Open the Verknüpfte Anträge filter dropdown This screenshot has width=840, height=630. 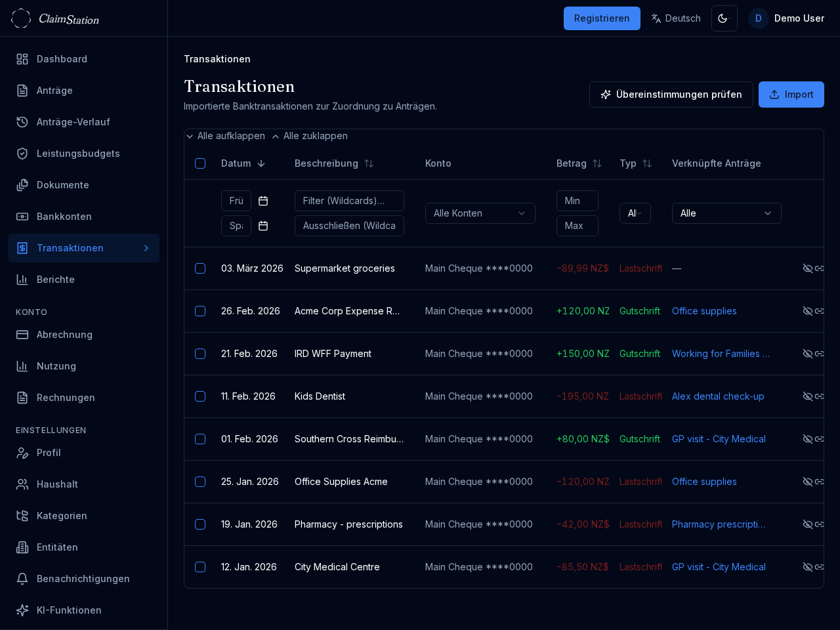pyautogui.click(x=726, y=213)
